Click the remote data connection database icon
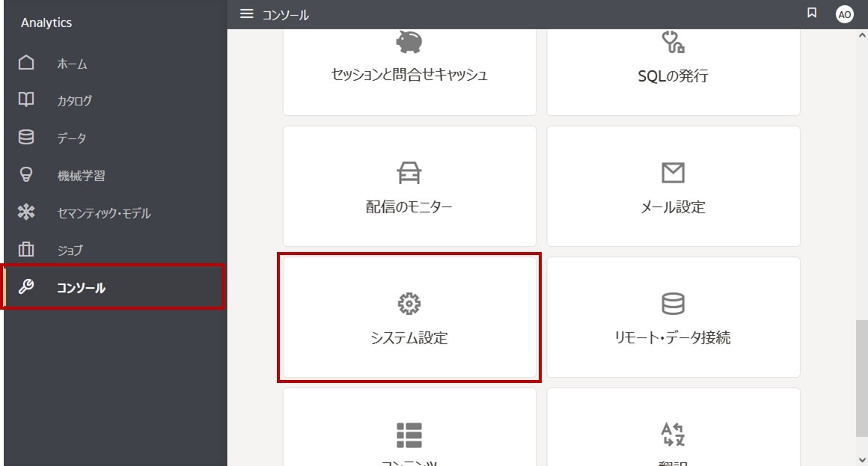The width and height of the screenshot is (868, 466). coord(673,303)
